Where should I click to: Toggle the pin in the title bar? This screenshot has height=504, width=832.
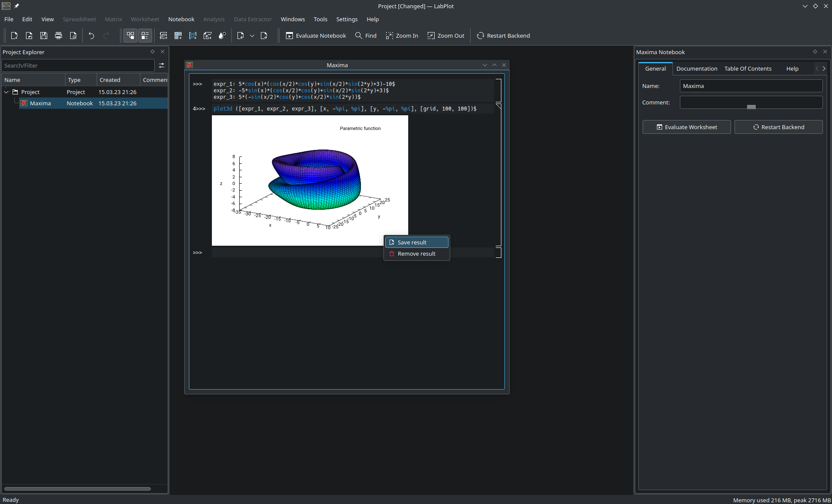16,6
